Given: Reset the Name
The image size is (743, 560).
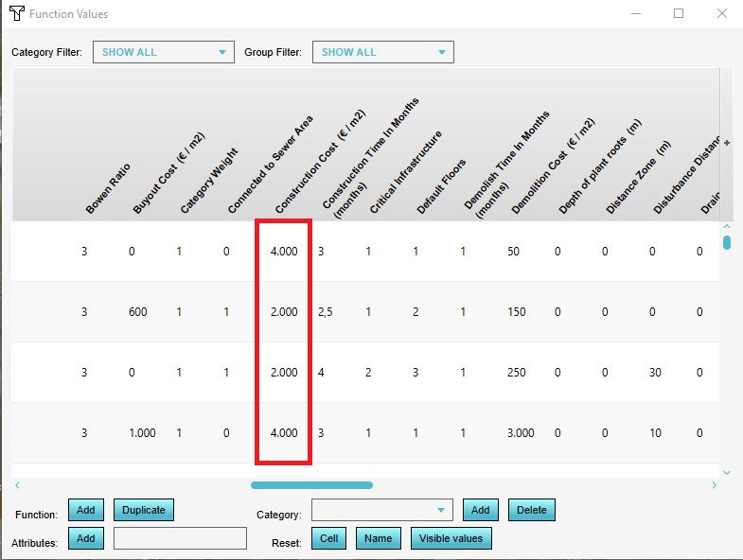Looking at the screenshot, I should tap(378, 538).
